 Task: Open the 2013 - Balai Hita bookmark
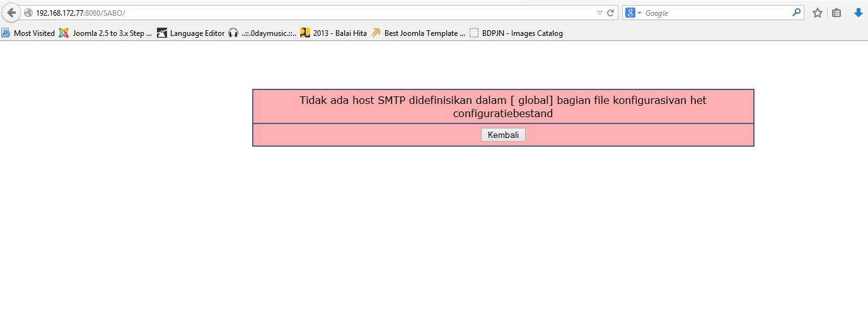pos(333,33)
